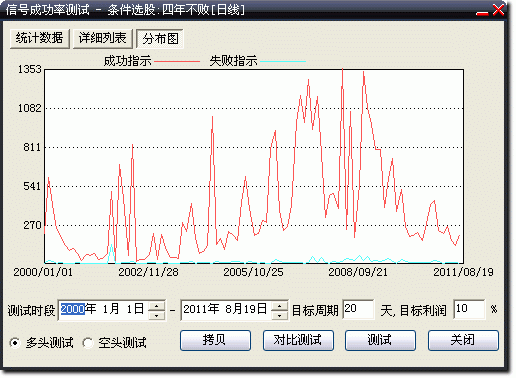Select the 分布图 tab

coord(160,39)
